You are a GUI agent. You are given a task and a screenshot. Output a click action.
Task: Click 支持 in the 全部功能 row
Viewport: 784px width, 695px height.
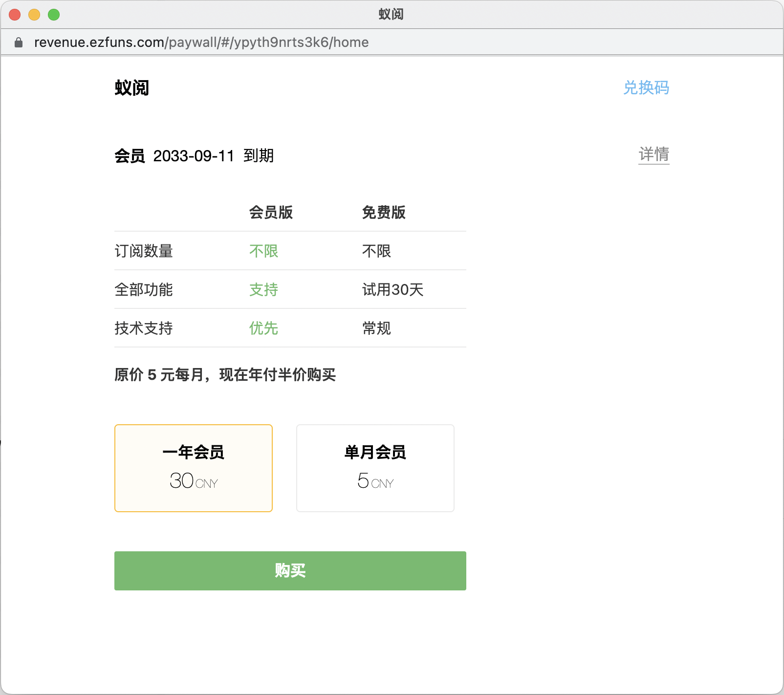tap(263, 289)
